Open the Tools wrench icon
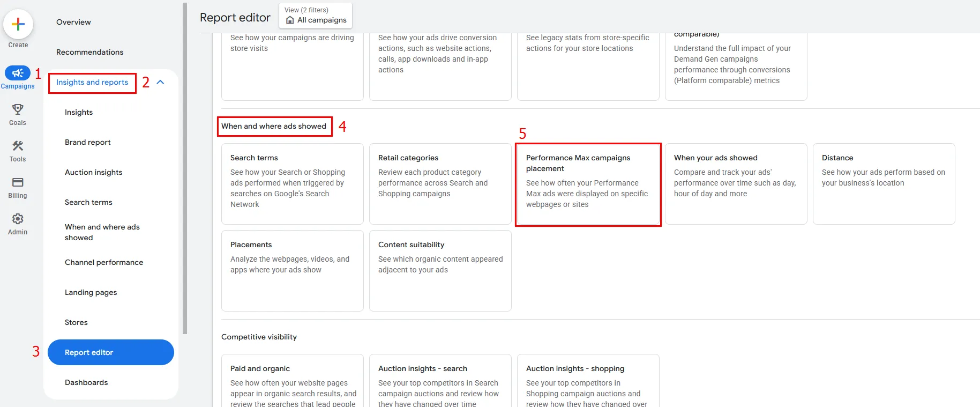The width and height of the screenshot is (980, 407). click(x=18, y=146)
